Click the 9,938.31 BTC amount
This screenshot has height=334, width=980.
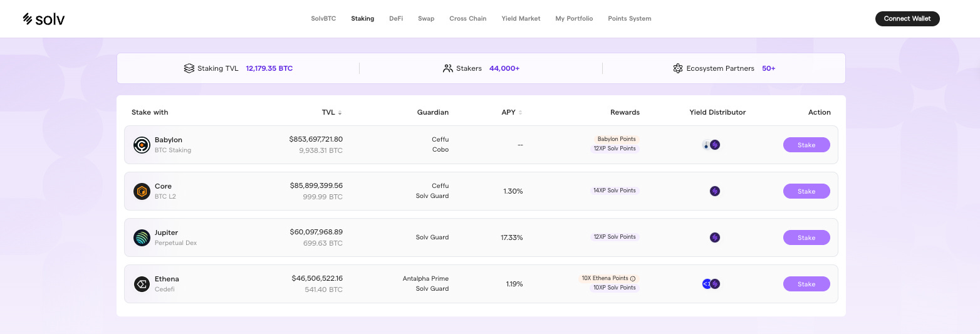(x=321, y=150)
